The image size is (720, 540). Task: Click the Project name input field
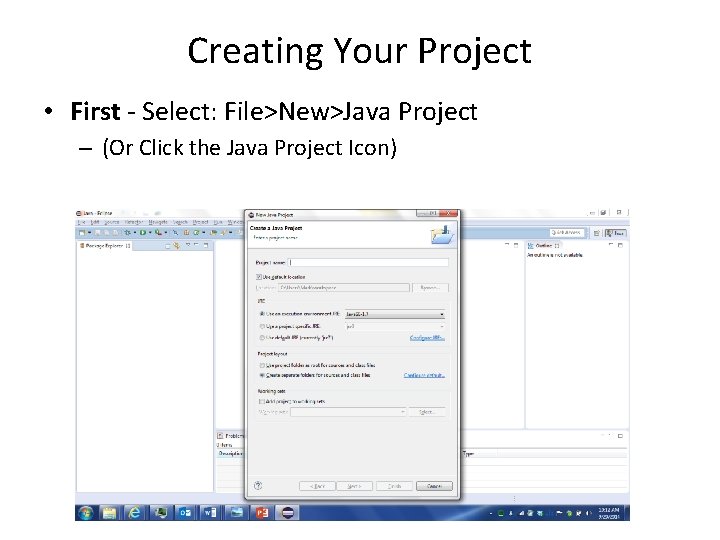click(369, 263)
